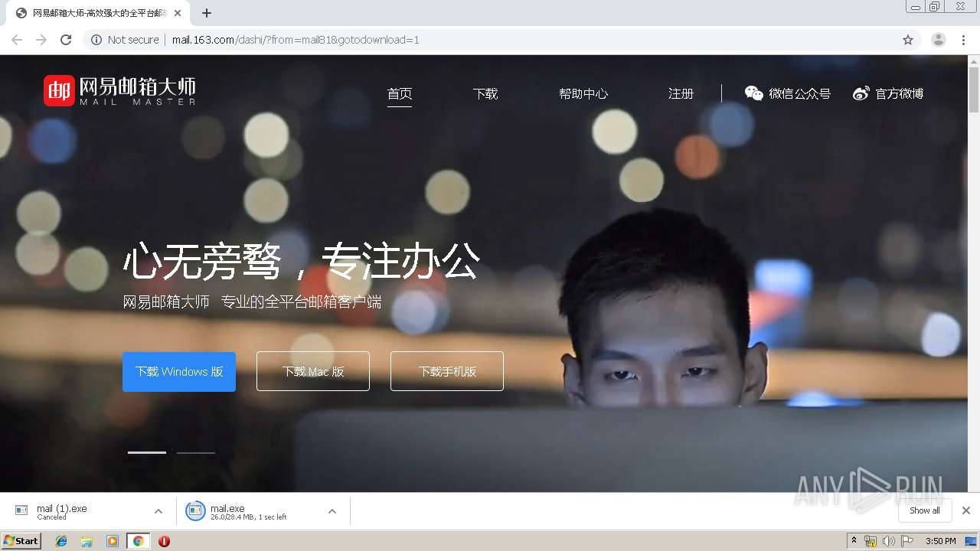Expand options for mail (1).exe download
980x551 pixels.
click(158, 511)
